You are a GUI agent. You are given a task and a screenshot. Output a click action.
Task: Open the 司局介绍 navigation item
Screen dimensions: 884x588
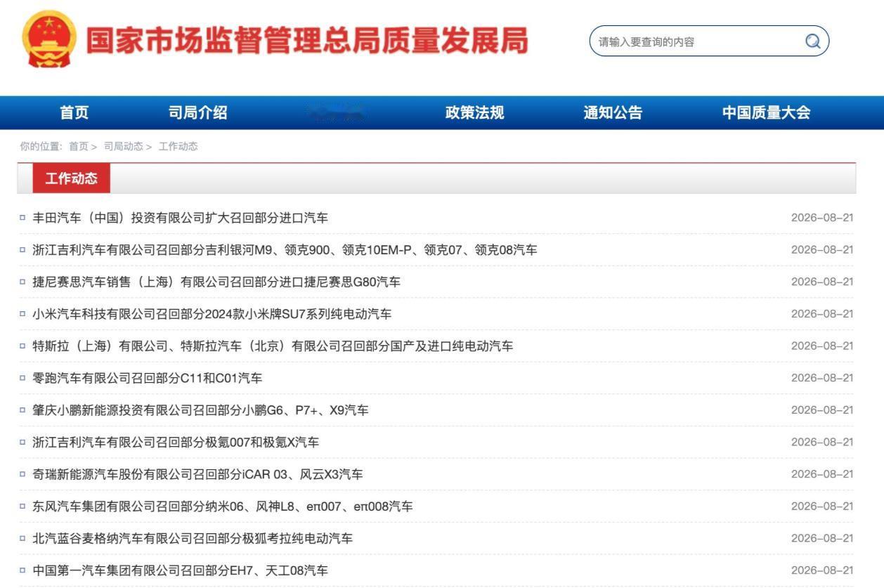(x=198, y=112)
